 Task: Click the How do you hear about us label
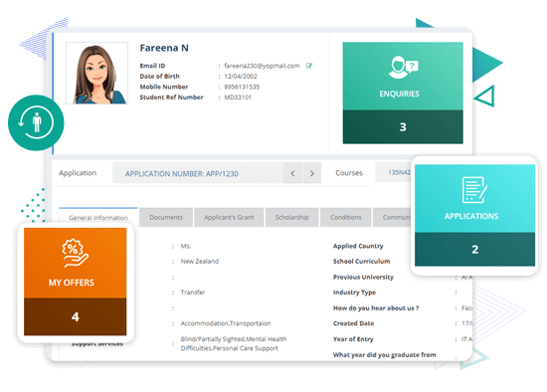[376, 307]
